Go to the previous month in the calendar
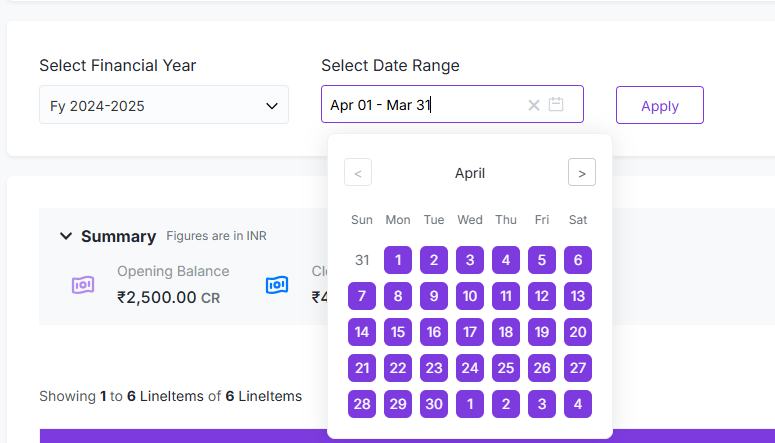775x443 pixels. (358, 172)
